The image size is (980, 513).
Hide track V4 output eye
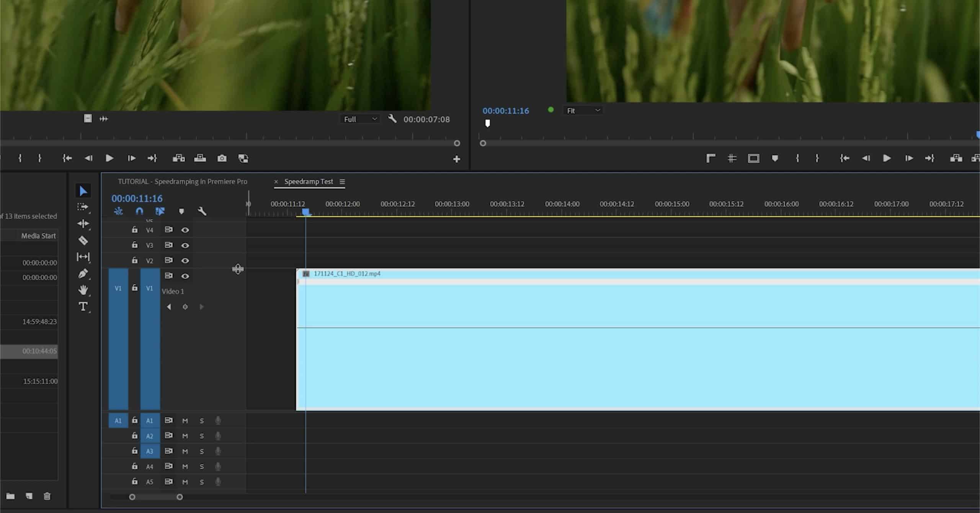185,230
